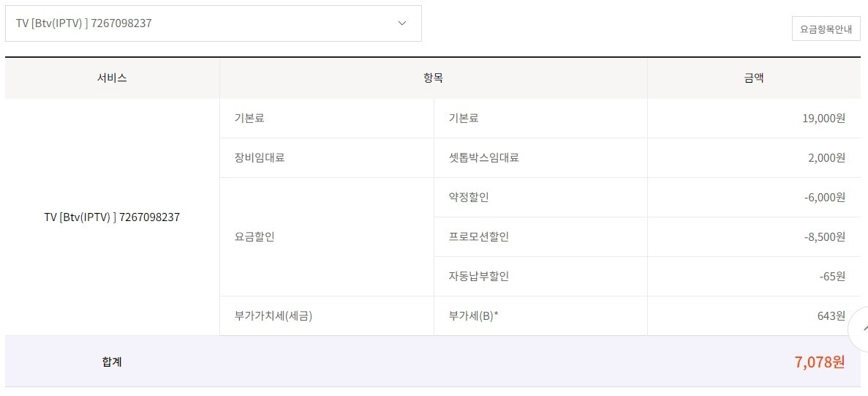Click the 19,000원 amount
868x396 pixels.
[823, 118]
